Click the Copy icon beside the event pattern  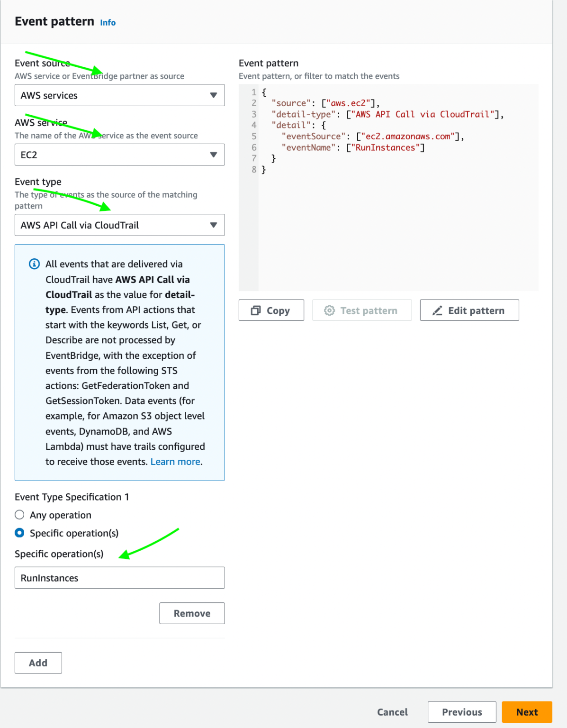(x=256, y=310)
